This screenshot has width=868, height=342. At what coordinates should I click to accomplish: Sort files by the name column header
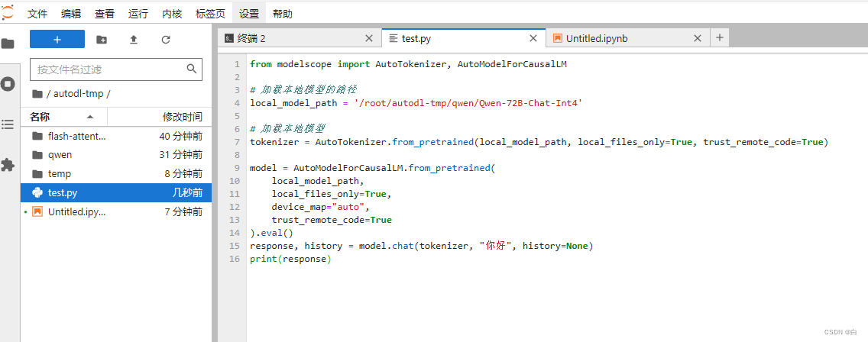pos(63,117)
